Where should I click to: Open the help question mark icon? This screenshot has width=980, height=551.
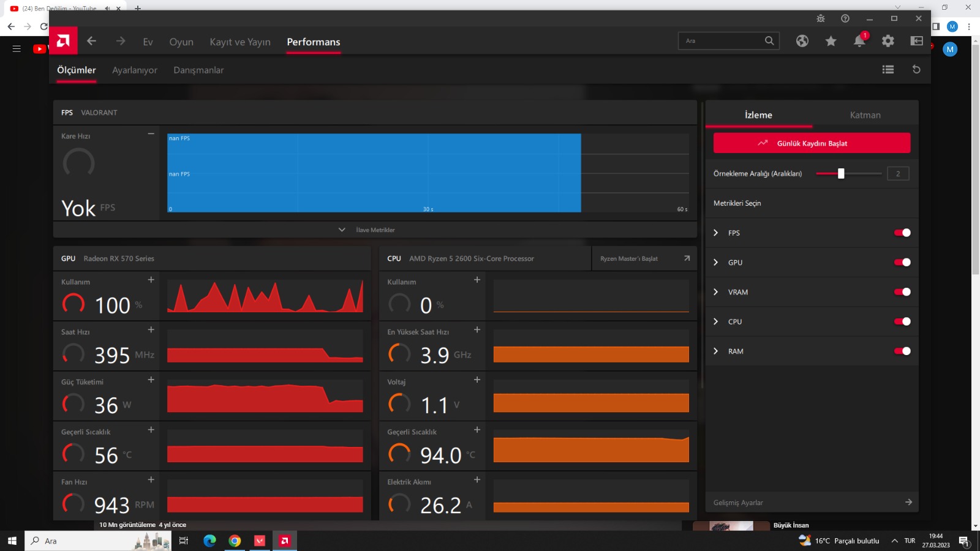845,18
